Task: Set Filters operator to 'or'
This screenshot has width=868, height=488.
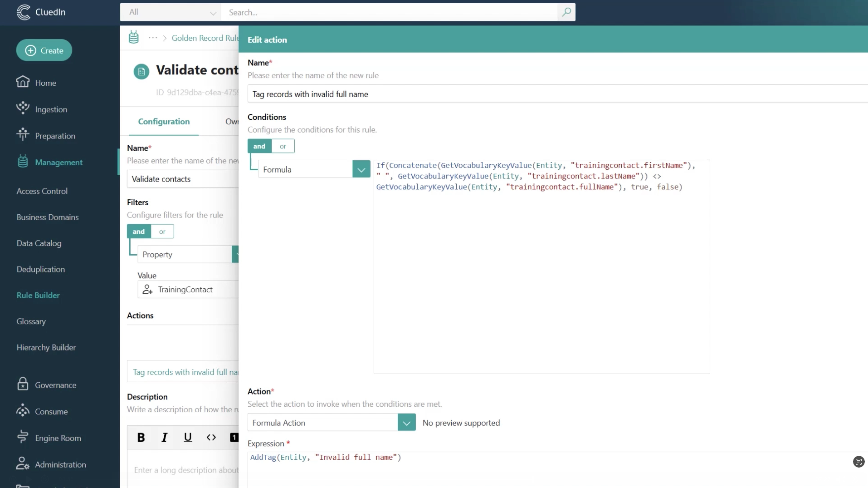Action: (162, 232)
